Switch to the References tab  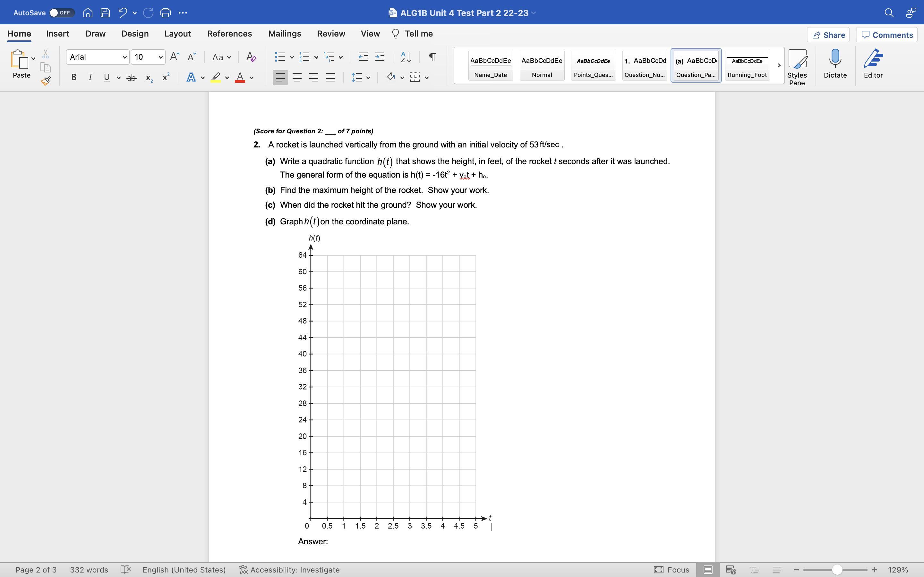(x=229, y=34)
